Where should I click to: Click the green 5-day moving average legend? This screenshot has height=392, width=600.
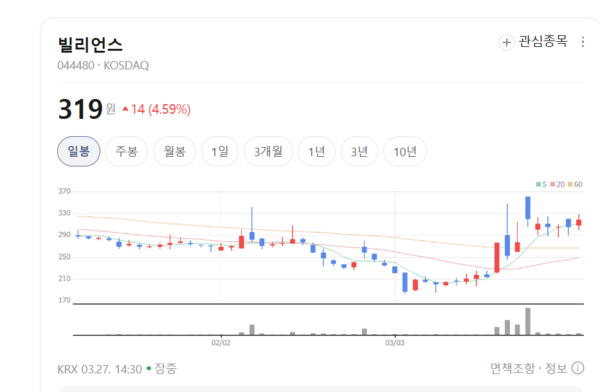click(x=541, y=185)
